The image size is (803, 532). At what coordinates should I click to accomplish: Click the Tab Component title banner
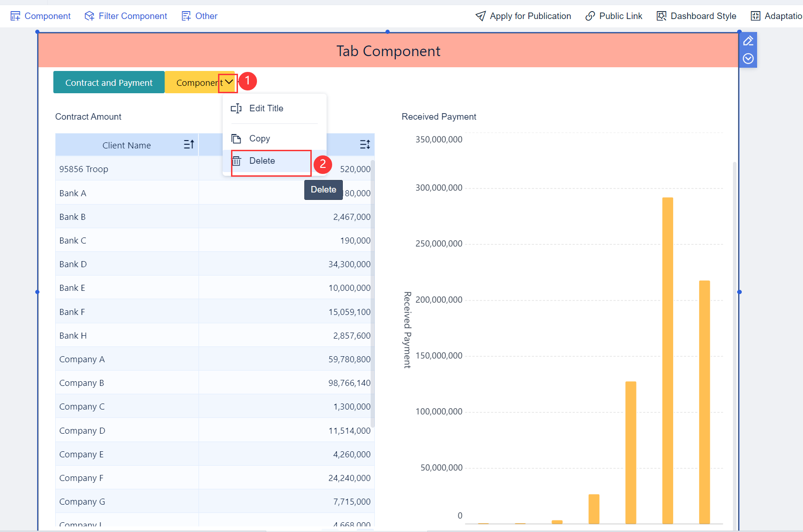pos(388,51)
